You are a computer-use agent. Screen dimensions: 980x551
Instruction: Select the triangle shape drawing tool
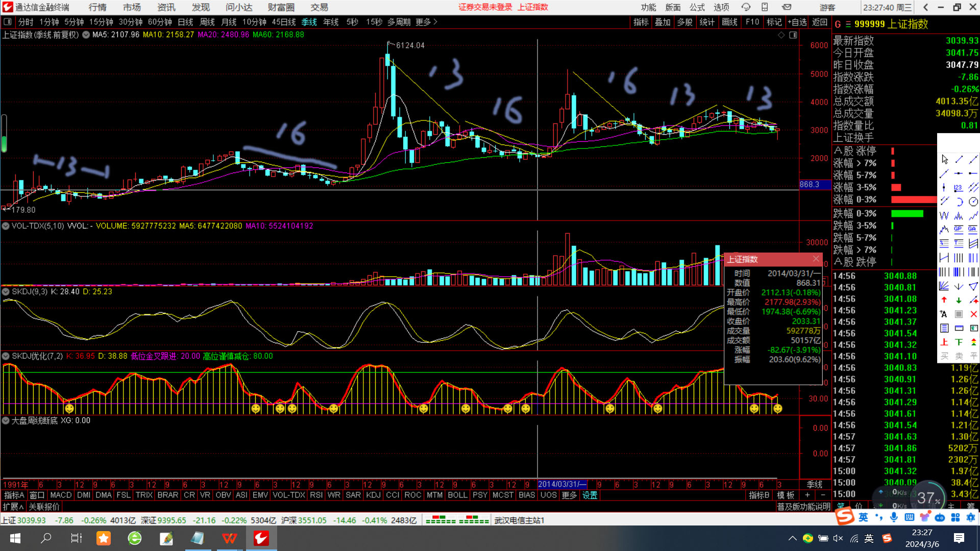point(973,286)
